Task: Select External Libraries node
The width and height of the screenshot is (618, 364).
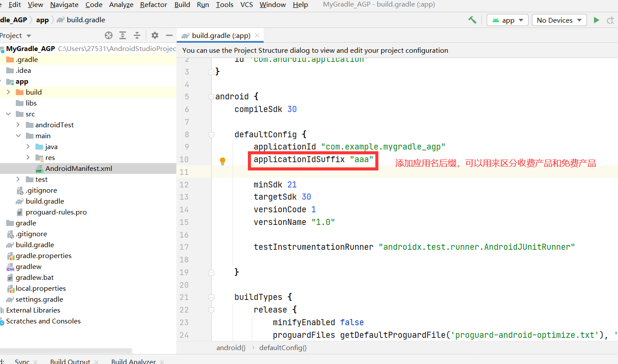Action: (33, 310)
